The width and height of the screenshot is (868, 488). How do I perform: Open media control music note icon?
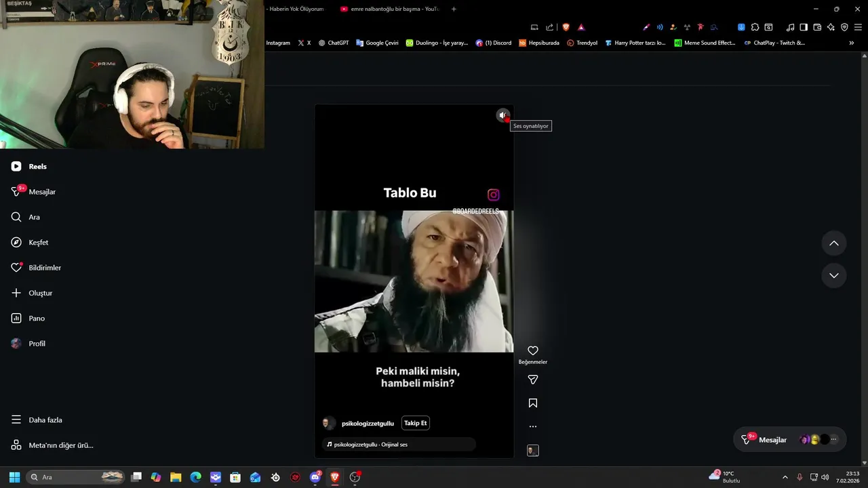coord(790,27)
